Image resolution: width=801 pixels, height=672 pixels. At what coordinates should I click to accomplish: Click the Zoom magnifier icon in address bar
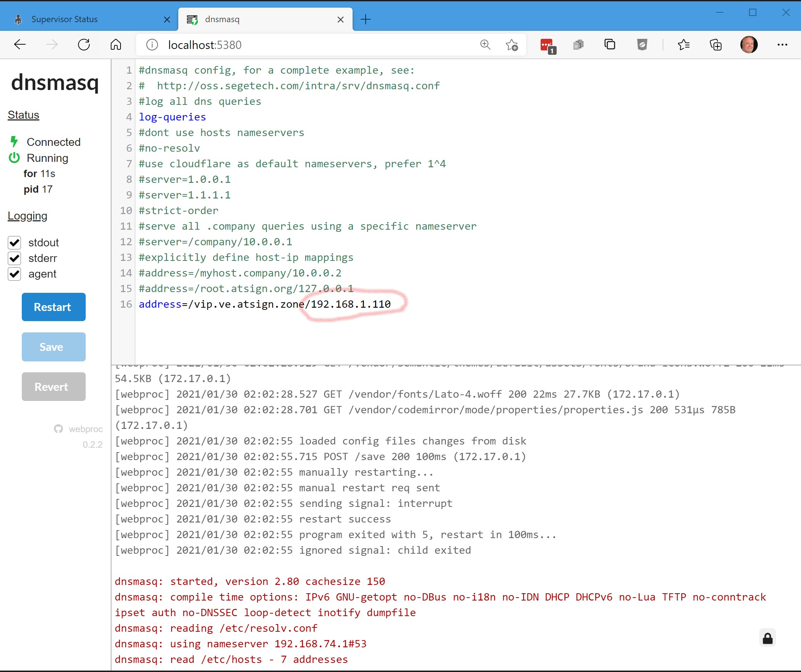pyautogui.click(x=485, y=45)
